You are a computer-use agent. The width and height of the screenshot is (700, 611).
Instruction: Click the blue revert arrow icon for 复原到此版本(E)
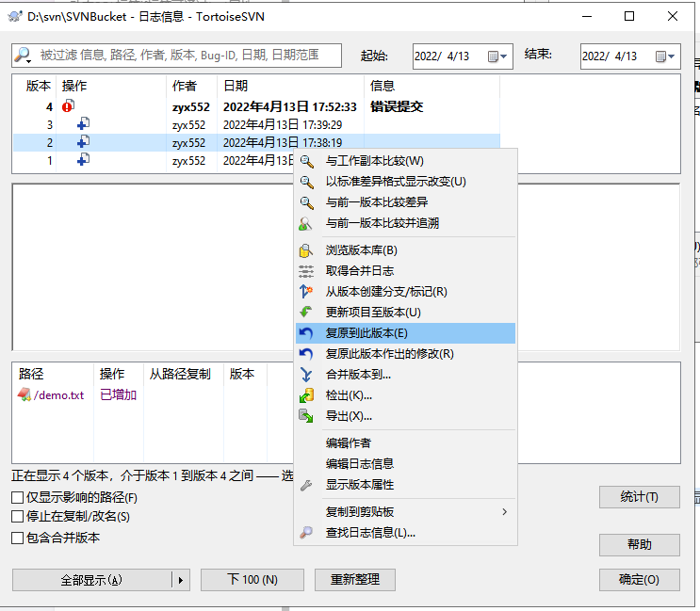(306, 333)
